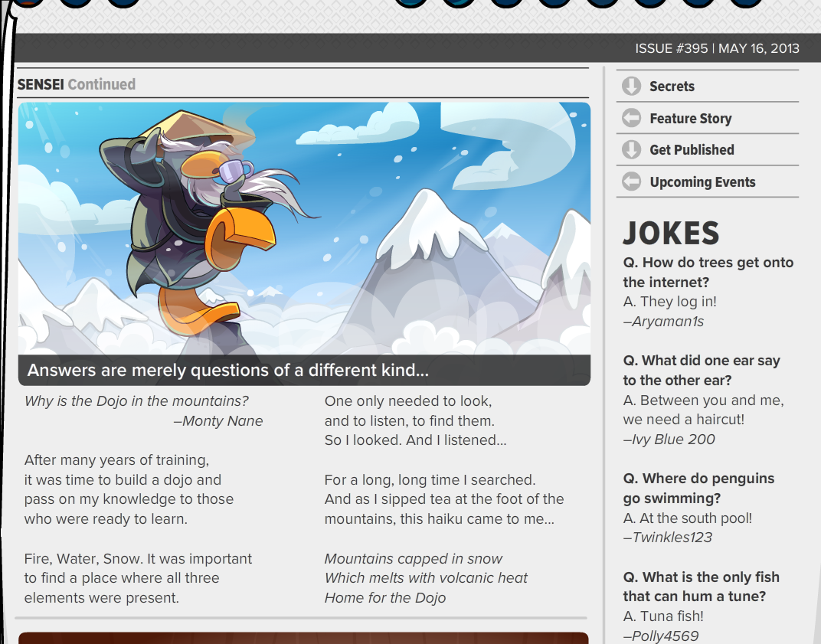Click the JOKES heading
This screenshot has height=644, width=821.
click(x=671, y=233)
